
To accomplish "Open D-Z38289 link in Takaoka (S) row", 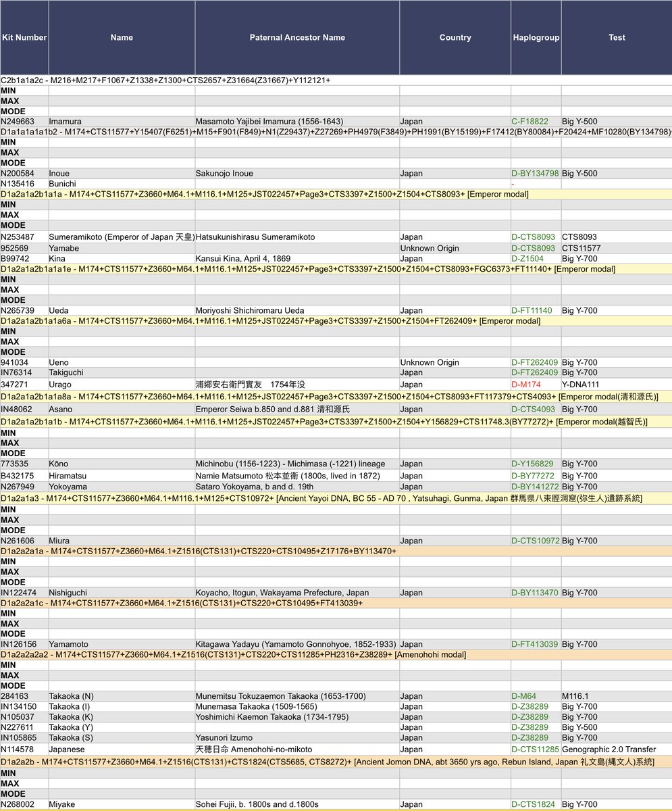I will click(x=532, y=738).
